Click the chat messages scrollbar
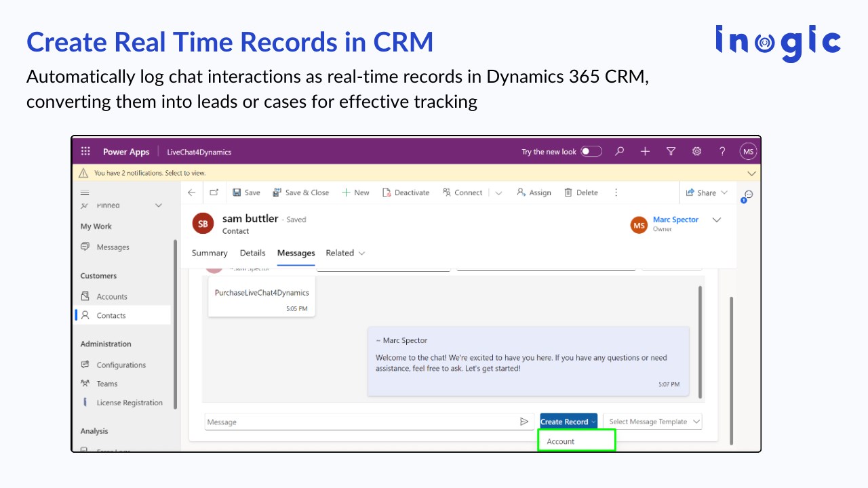Screen dimensions: 868x488 [700, 341]
